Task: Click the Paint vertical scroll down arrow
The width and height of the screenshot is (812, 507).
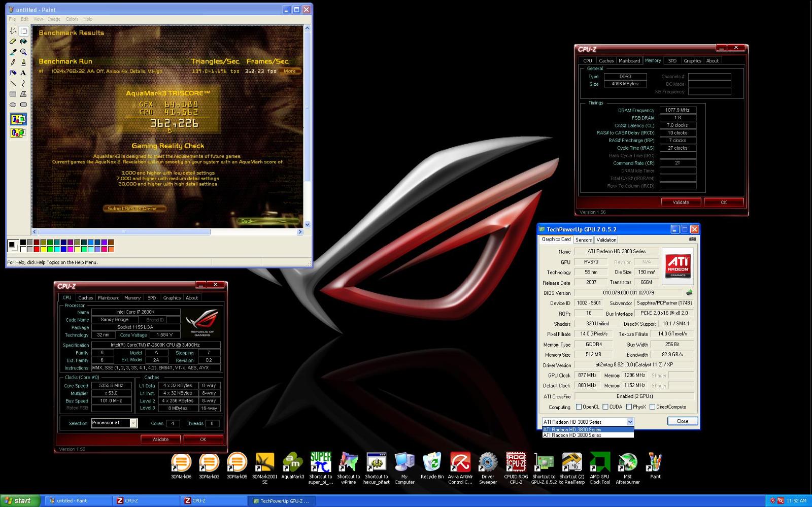Action: point(307,224)
